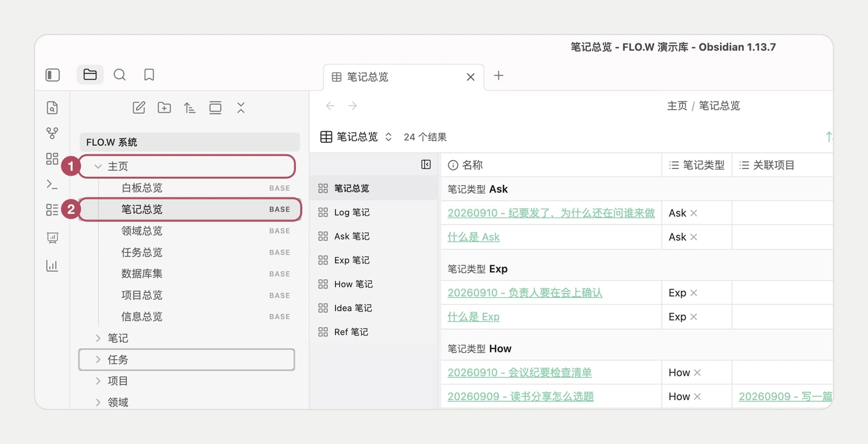This screenshot has width=868, height=444.
Task: Toggle the left sidebar icon
Action: (53, 75)
